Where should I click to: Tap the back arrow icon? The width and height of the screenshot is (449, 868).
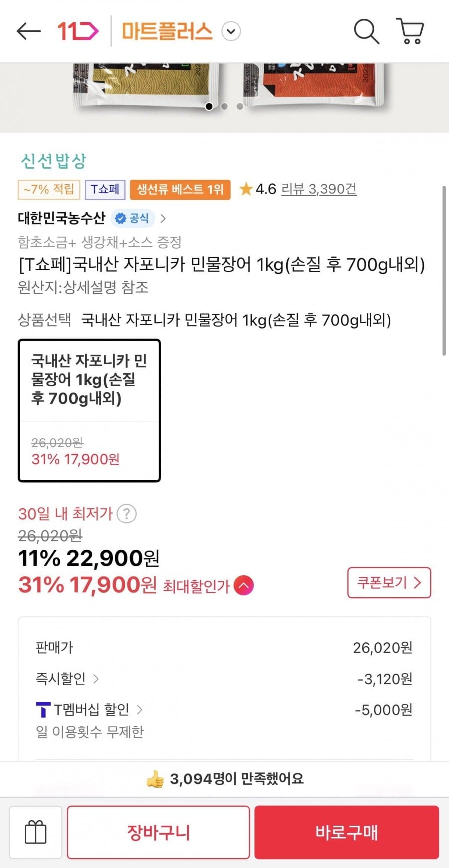pos(28,31)
